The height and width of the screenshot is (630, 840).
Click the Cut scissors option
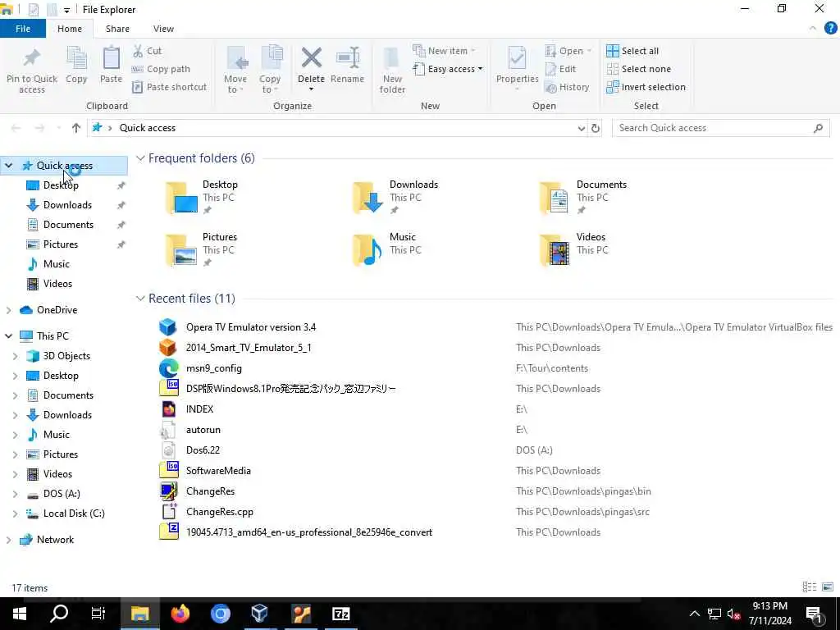click(148, 51)
